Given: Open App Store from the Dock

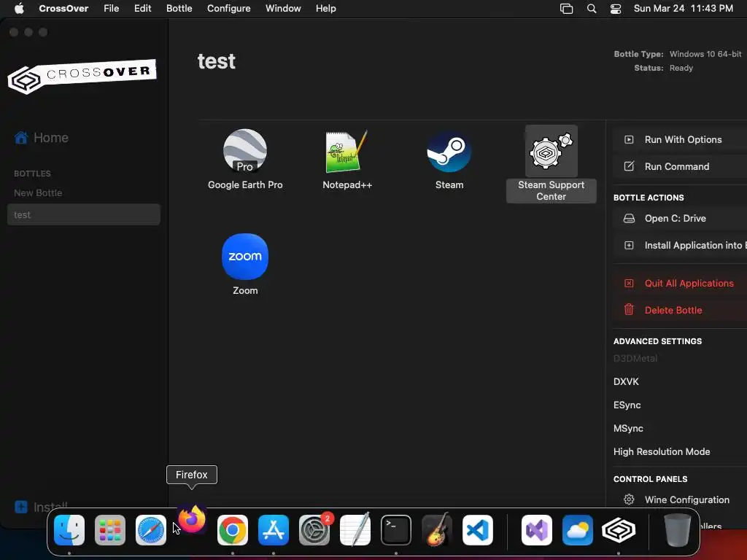Looking at the screenshot, I should coord(274,530).
